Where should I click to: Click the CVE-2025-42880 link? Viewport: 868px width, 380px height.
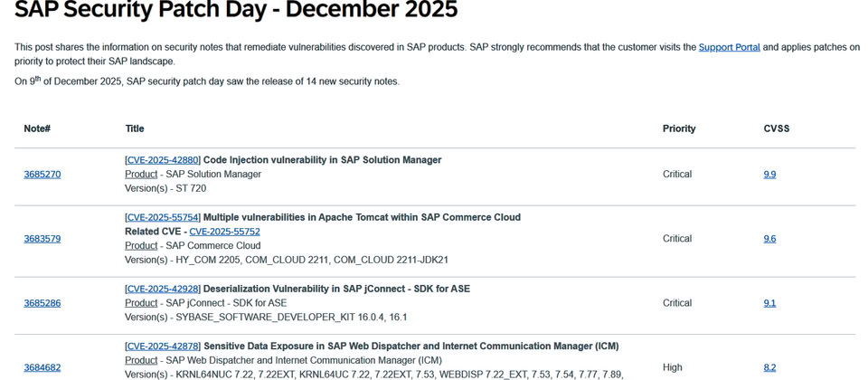coord(163,160)
